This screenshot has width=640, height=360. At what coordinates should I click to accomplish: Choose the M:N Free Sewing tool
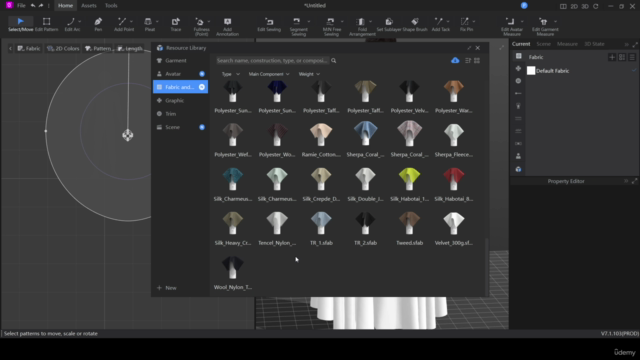[331, 27]
